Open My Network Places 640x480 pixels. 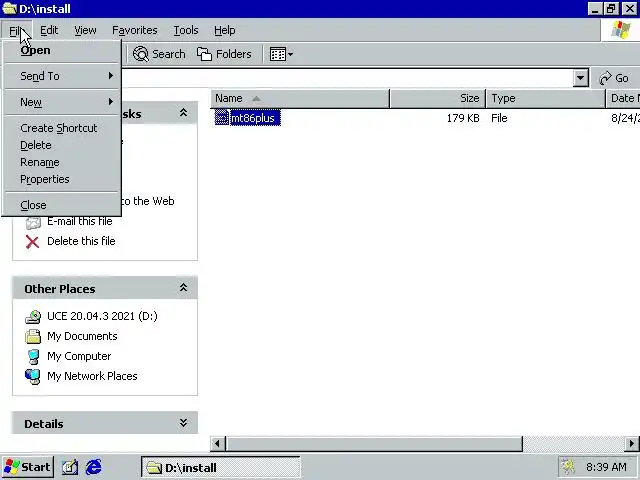pyautogui.click(x=92, y=376)
